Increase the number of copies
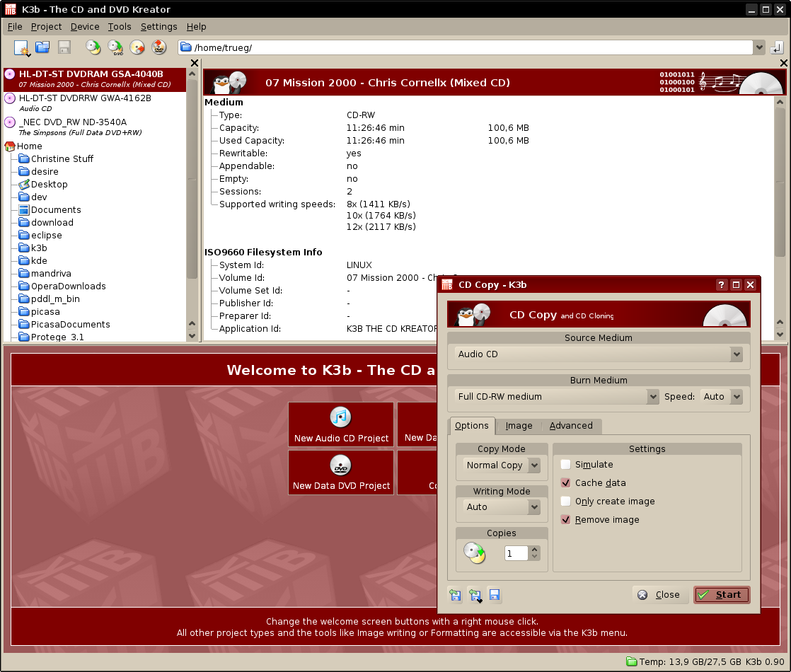Screen dimensions: 791x672 (534, 550)
